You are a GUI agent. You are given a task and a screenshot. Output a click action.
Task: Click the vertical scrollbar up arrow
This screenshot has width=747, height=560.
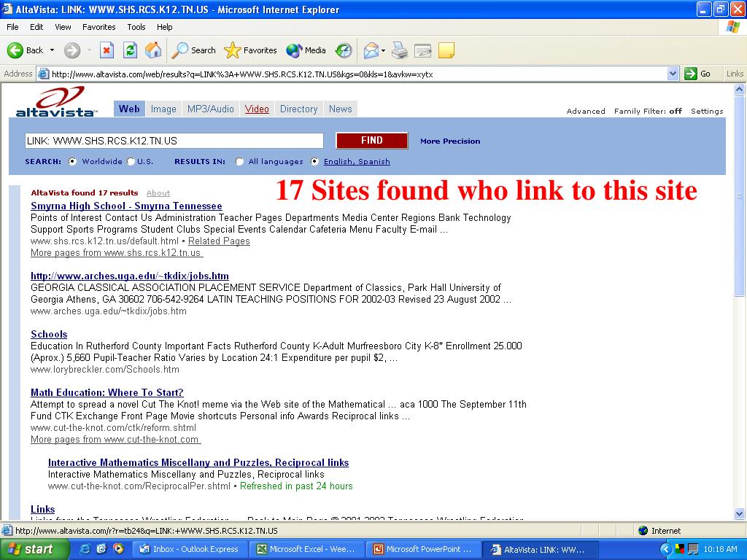(740, 89)
